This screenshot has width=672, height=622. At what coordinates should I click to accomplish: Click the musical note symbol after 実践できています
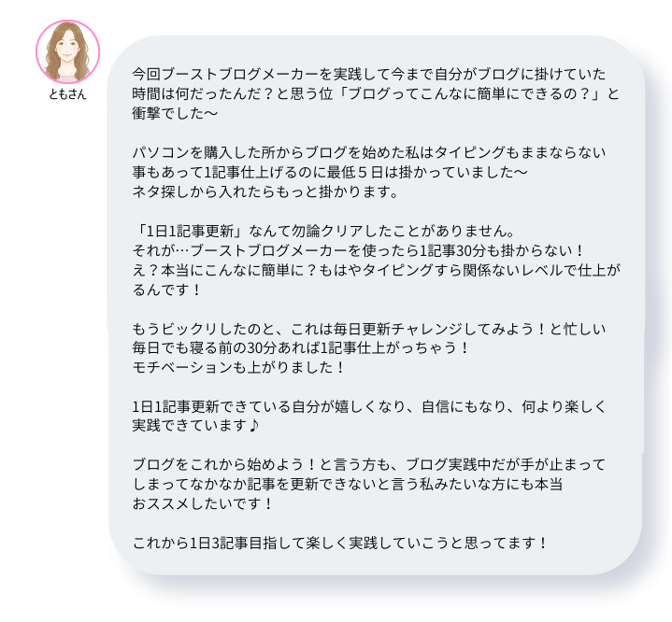coord(253,425)
